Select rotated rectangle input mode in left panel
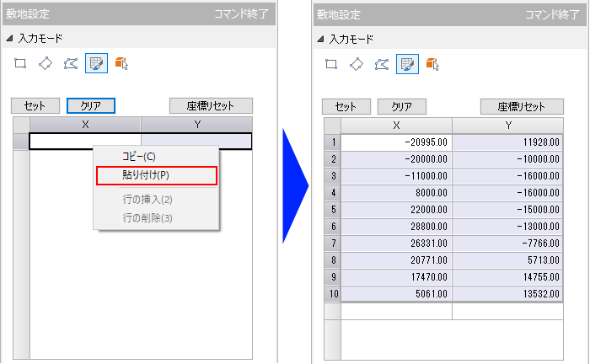The height and width of the screenshot is (364, 590). (x=46, y=63)
